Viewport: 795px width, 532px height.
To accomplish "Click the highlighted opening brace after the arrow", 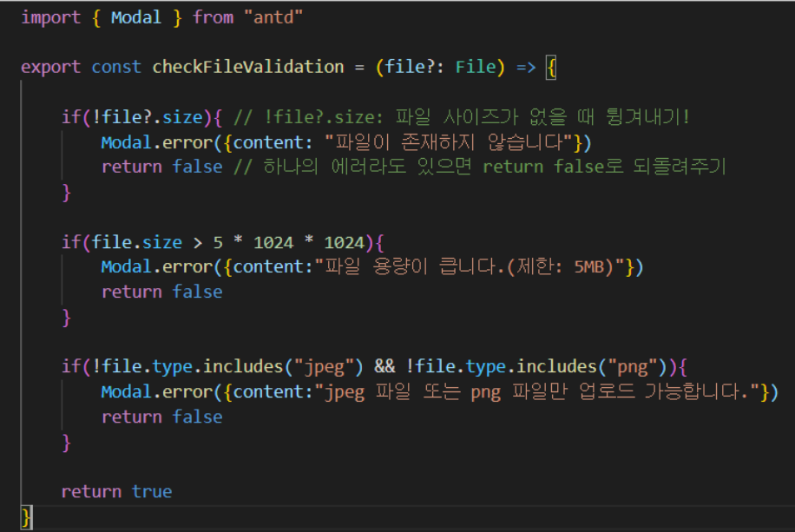I will tap(551, 67).
